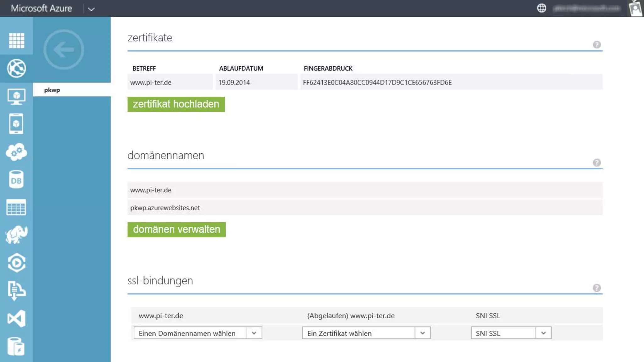Open HDInsight elephant icon
Image resolution: width=644 pixels, height=362 pixels.
point(16,235)
